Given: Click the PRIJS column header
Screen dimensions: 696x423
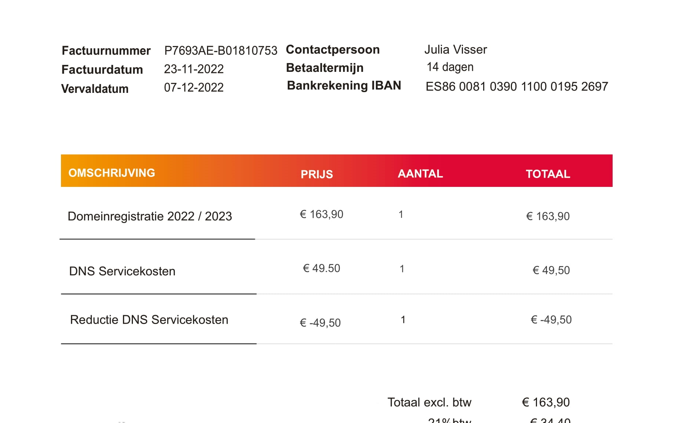Looking at the screenshot, I should coord(316,174).
